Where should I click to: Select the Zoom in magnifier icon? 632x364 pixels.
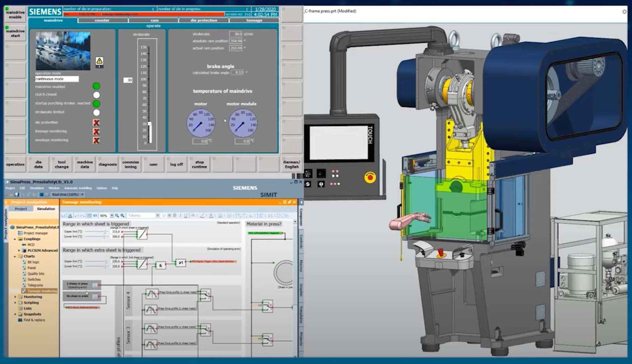[x=117, y=216]
